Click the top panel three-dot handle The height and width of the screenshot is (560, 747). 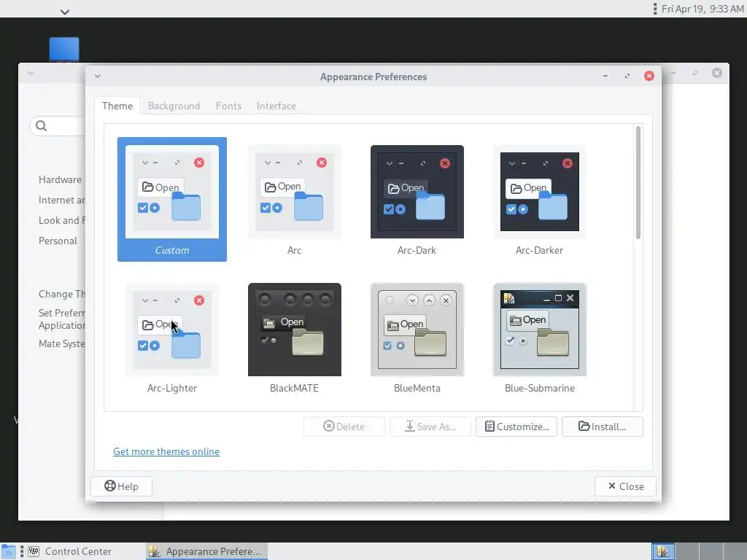655,9
